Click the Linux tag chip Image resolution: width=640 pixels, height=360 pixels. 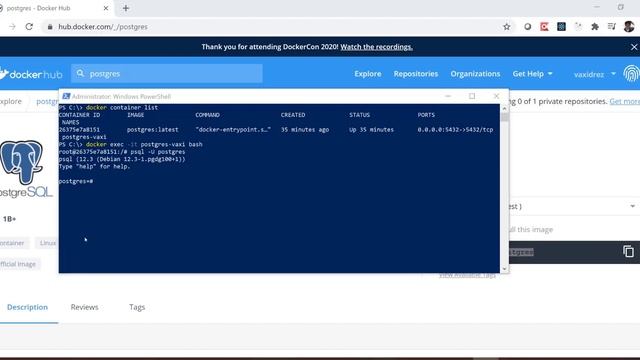click(47, 243)
